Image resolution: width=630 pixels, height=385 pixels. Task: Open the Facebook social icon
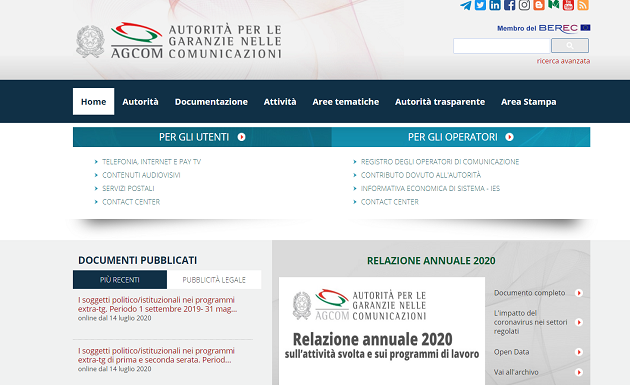(x=509, y=5)
